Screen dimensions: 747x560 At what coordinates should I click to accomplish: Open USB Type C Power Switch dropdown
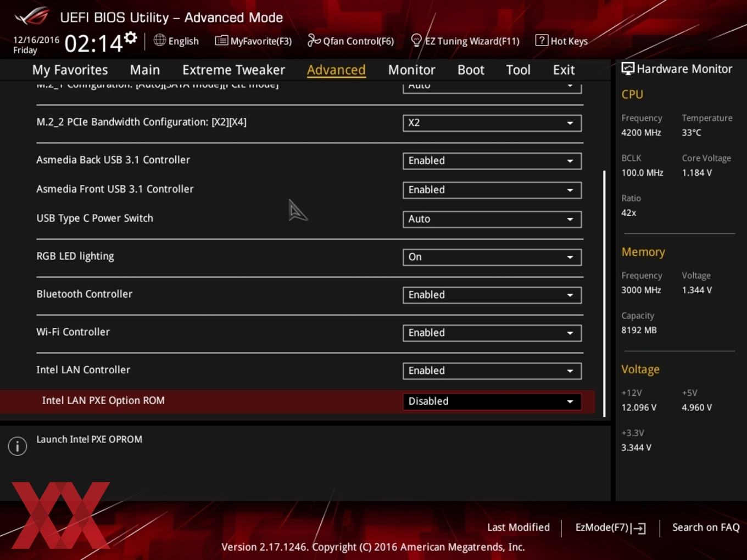[492, 219]
